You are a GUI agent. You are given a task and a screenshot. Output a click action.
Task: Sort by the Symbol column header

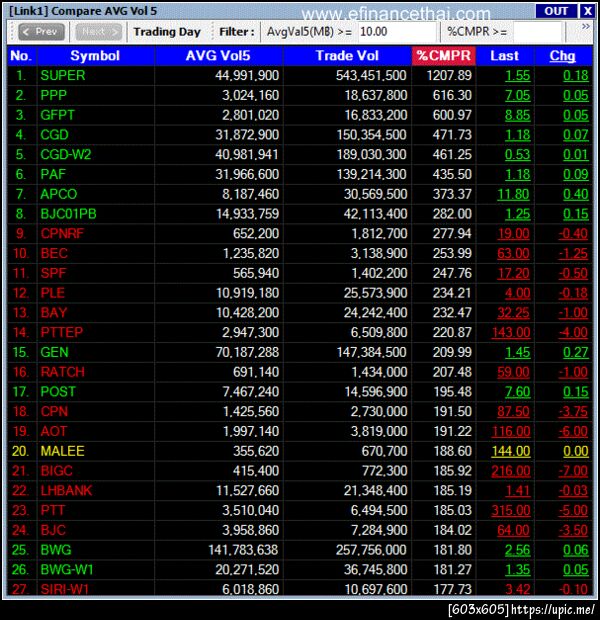pos(95,56)
